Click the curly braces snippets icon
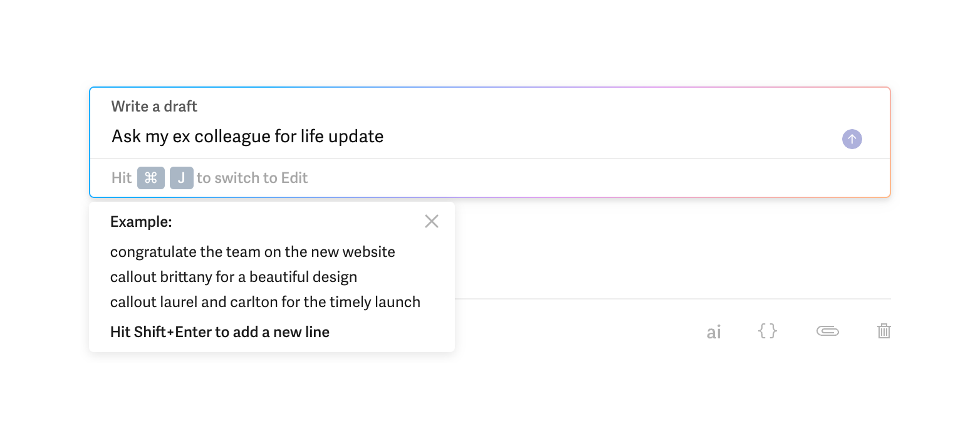This screenshot has width=980, height=443. click(x=767, y=331)
